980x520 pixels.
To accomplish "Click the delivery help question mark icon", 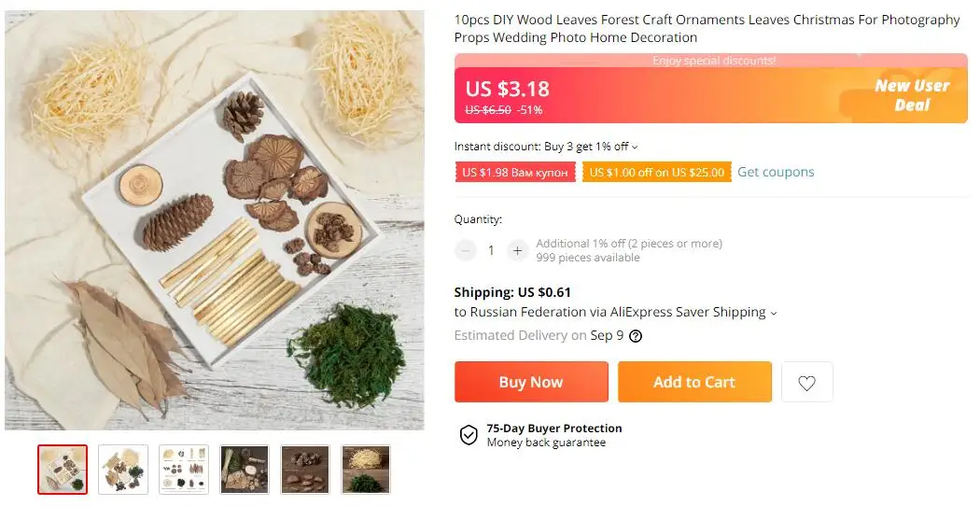I will point(636,336).
